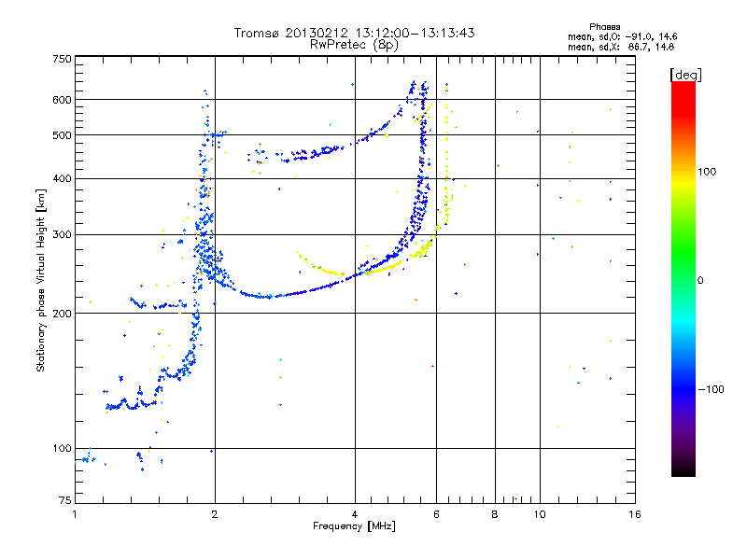Image resolution: width=747 pixels, height=560 pixels.
Task: Click the x-axis tick label "1"
Action: click(75, 514)
